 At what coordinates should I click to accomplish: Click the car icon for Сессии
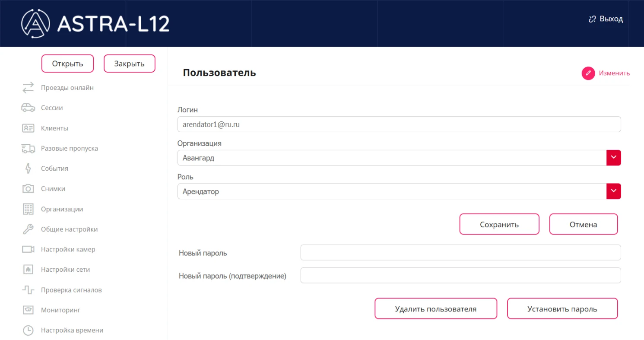[28, 108]
